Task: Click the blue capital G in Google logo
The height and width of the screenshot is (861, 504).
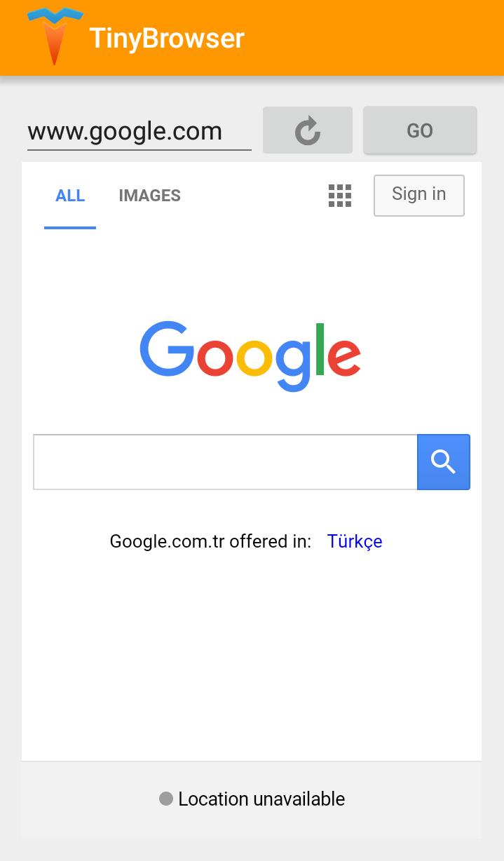Action: [167, 348]
